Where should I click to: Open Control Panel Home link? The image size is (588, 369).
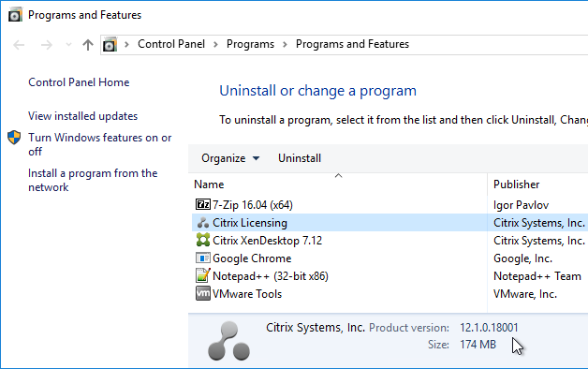[79, 82]
